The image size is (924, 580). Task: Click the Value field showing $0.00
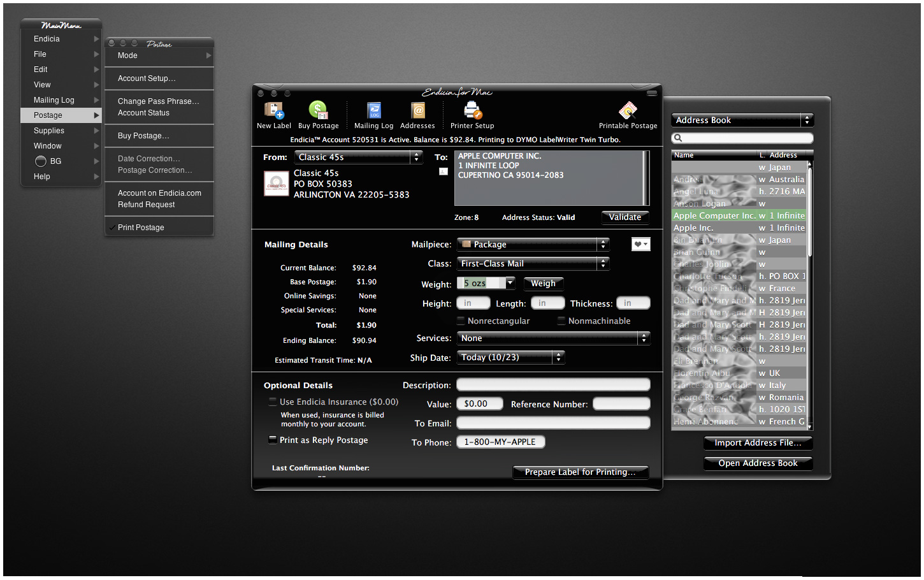click(480, 403)
